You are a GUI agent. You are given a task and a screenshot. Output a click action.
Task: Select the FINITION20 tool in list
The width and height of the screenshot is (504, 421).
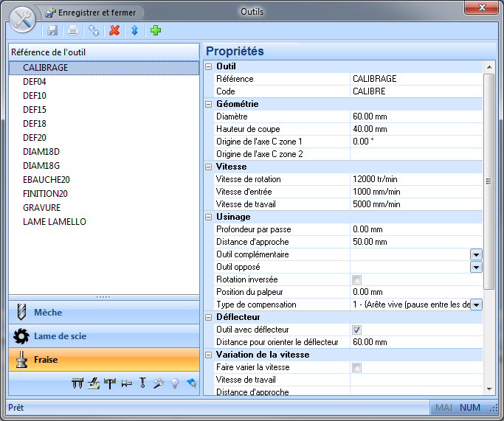pyautogui.click(x=46, y=194)
